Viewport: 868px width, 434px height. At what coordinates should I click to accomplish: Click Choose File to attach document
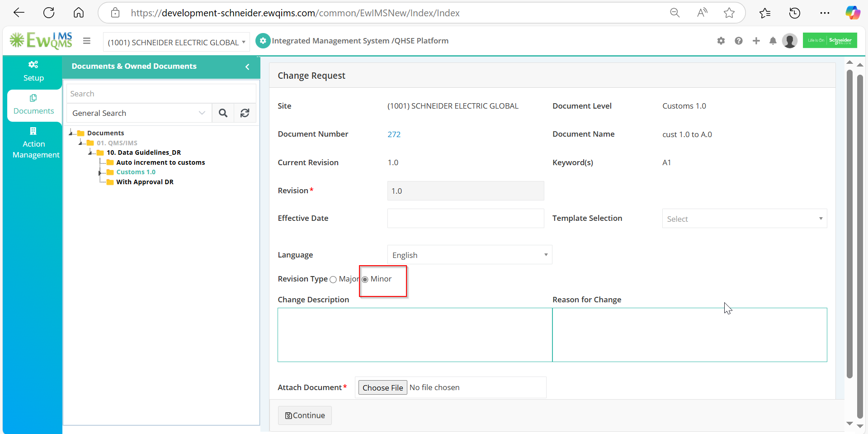(382, 387)
